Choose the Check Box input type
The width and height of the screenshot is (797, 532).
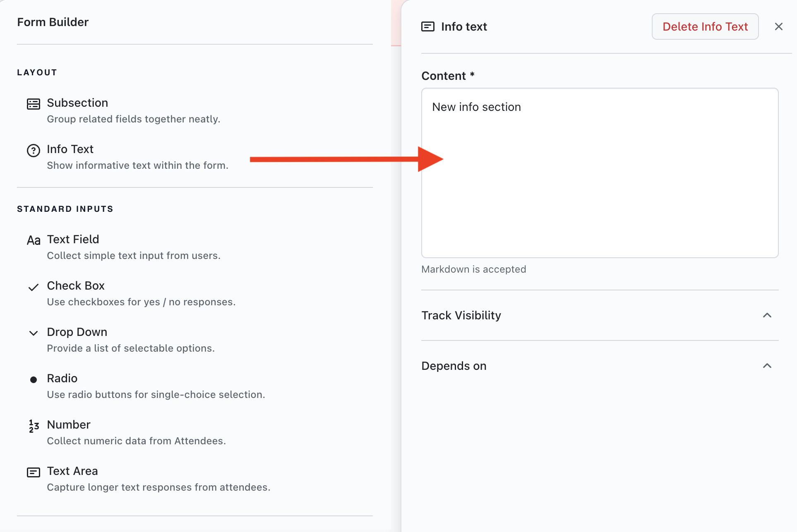coord(76,285)
